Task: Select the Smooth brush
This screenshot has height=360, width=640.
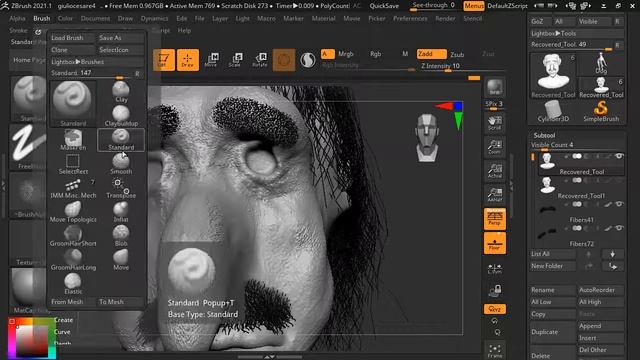Action: (121, 164)
